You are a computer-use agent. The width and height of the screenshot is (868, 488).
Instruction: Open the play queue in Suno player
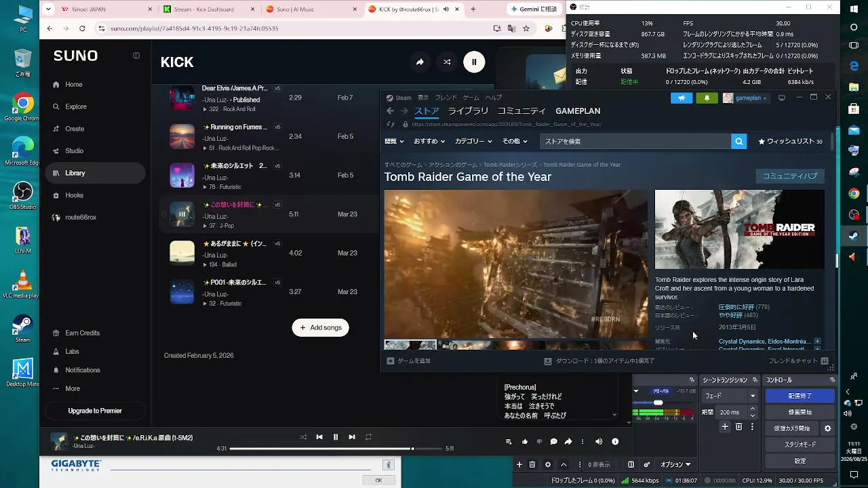click(x=509, y=442)
